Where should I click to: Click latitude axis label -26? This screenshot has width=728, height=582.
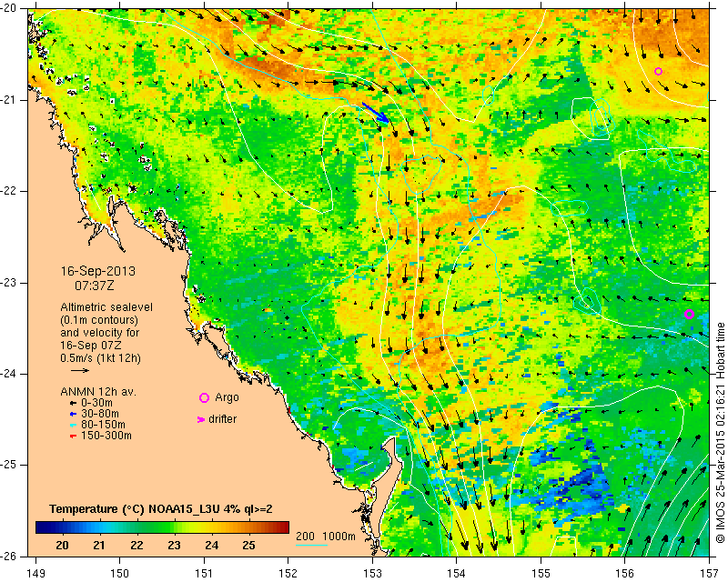click(9, 556)
